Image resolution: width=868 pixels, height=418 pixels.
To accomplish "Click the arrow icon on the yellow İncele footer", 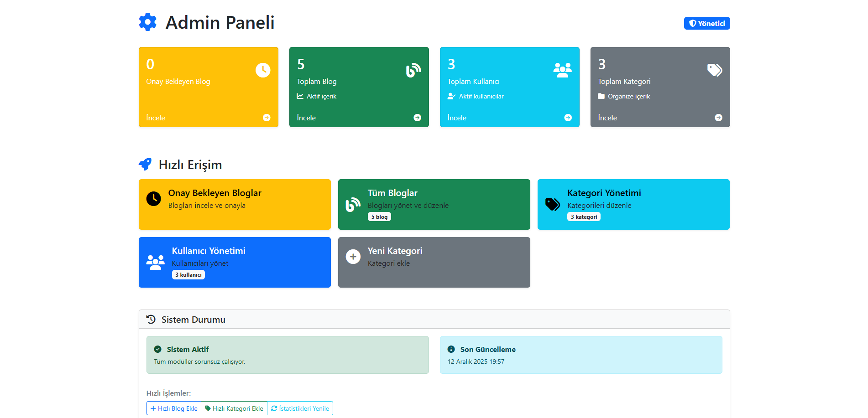I will 267,118.
